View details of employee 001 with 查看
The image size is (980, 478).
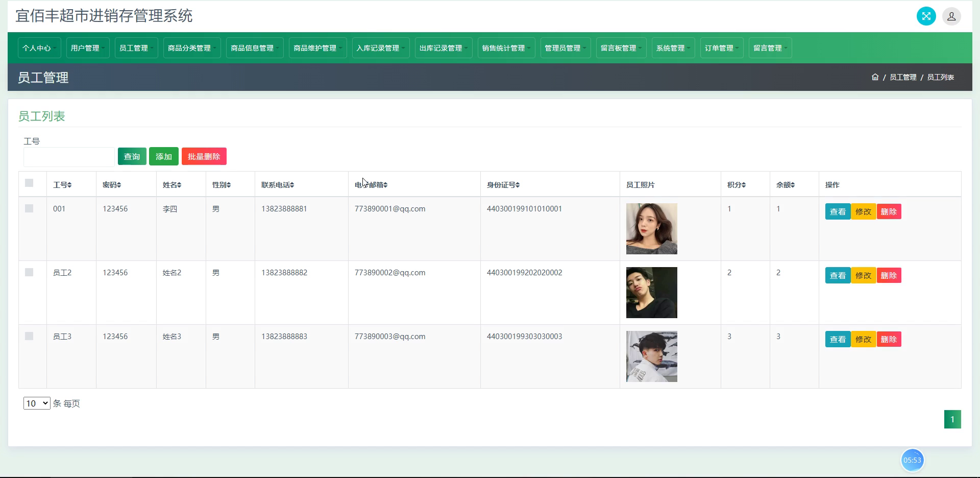click(x=838, y=211)
